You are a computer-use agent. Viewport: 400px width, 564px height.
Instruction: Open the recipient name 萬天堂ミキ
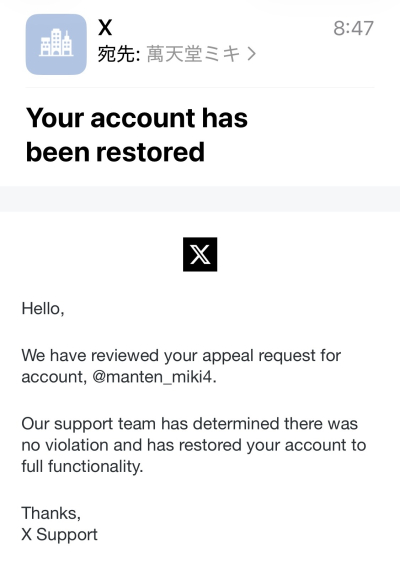(194, 54)
